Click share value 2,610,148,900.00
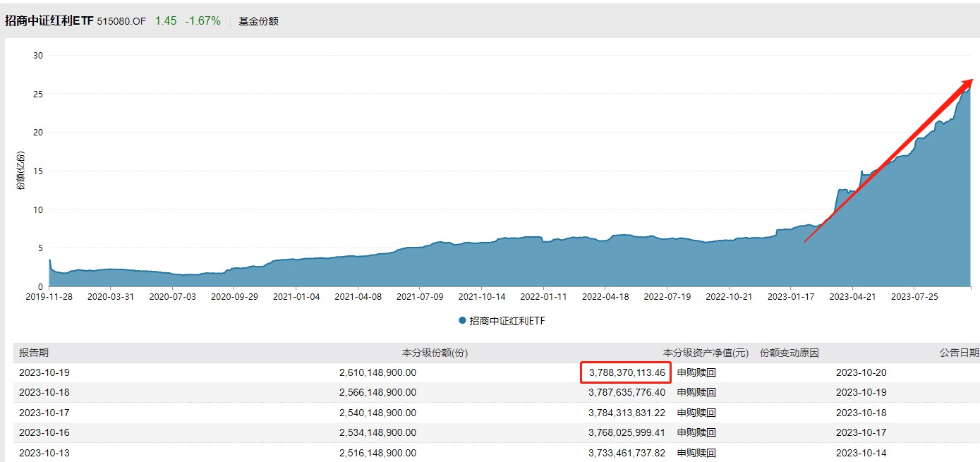 coord(377,372)
